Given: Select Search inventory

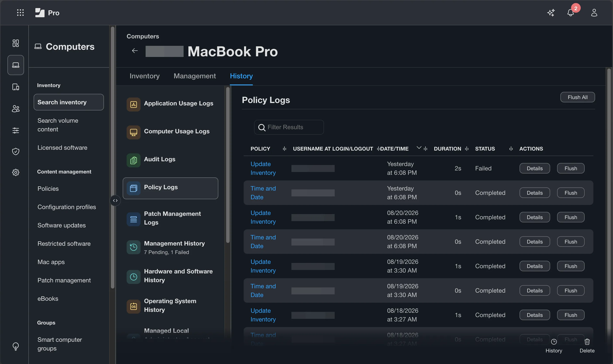Looking at the screenshot, I should click(69, 102).
